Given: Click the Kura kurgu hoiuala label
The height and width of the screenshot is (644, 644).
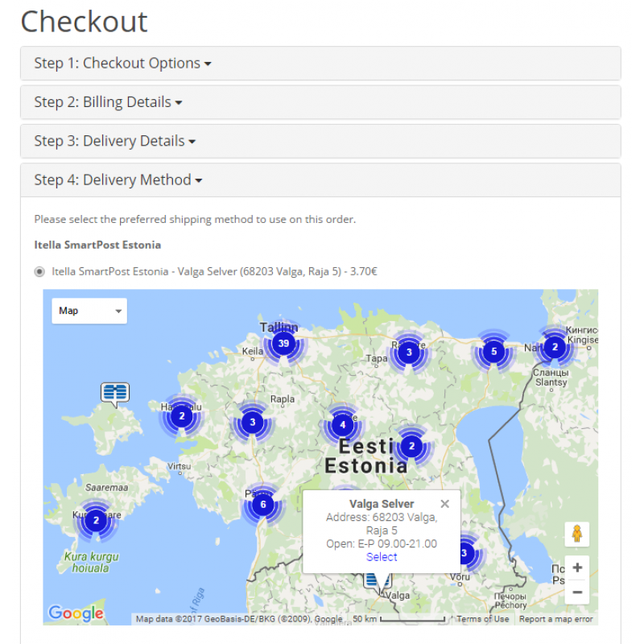Looking at the screenshot, I should 91,562.
